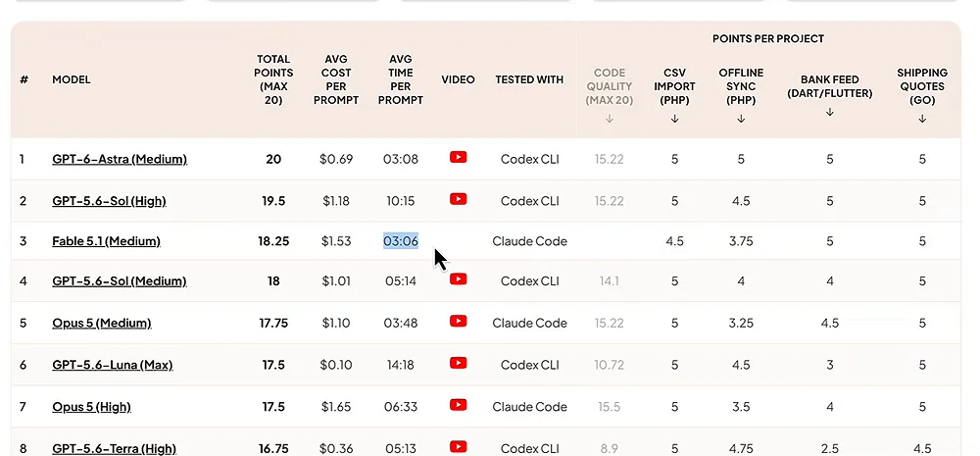
Task: Play the GPT-6-Astra (Medium) YouTube video
Action: 458,157
